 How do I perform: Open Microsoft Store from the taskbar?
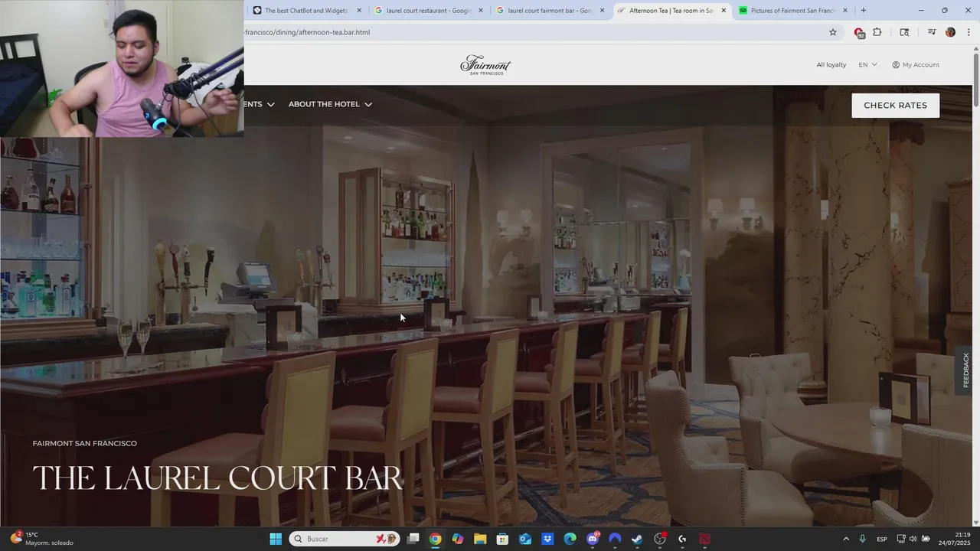502,539
